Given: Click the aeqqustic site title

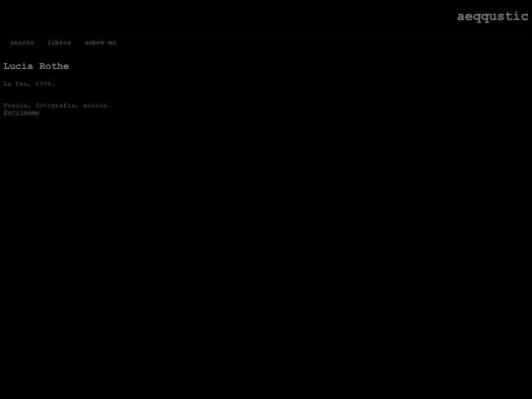Looking at the screenshot, I should 493,17.
